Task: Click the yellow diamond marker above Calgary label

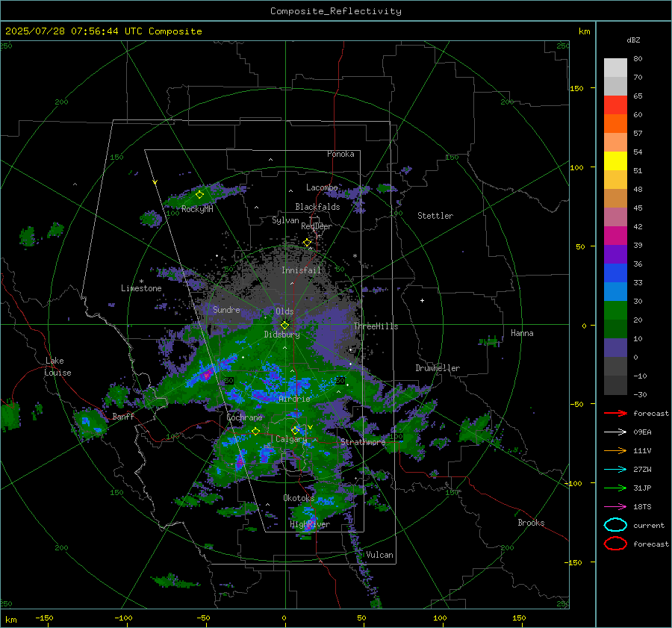Action: (x=295, y=430)
